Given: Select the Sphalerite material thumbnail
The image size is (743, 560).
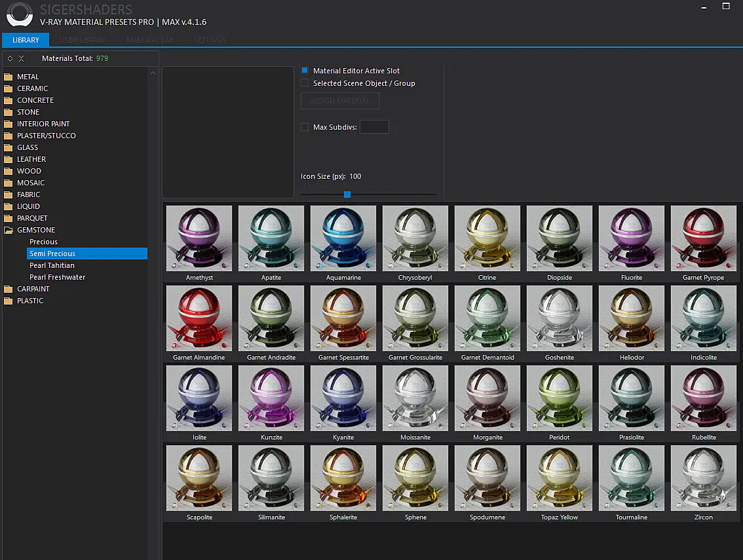Looking at the screenshot, I should click(x=343, y=478).
